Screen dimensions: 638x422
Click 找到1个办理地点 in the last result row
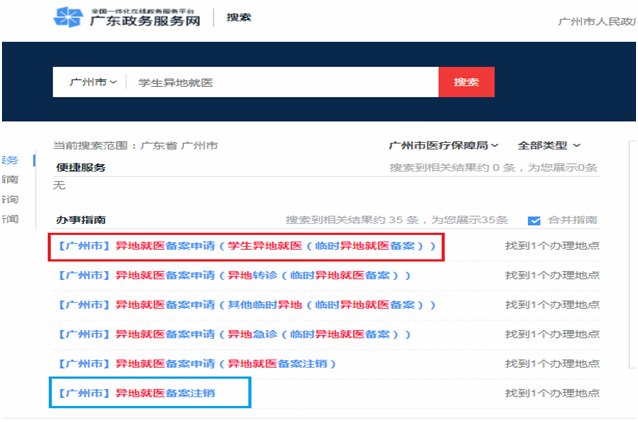pyautogui.click(x=552, y=393)
